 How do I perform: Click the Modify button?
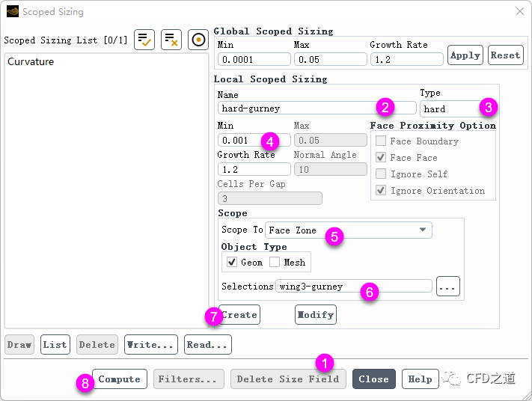pos(316,314)
